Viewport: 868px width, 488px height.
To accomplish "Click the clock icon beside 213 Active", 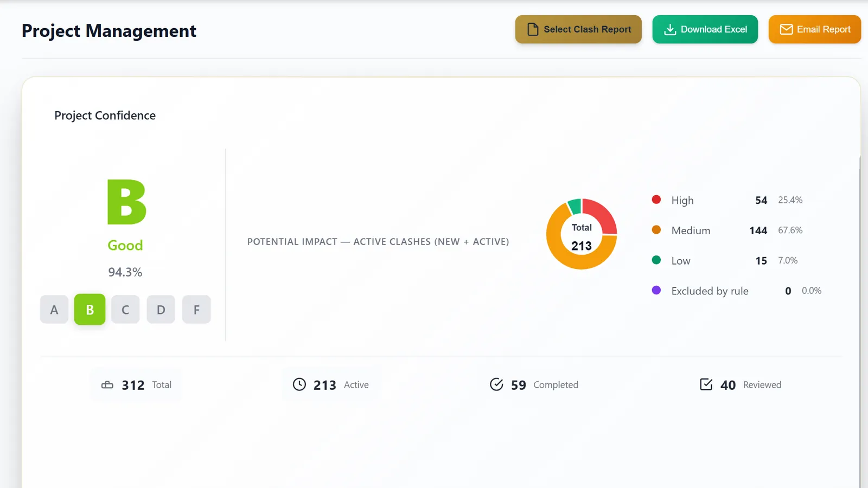I will (299, 384).
